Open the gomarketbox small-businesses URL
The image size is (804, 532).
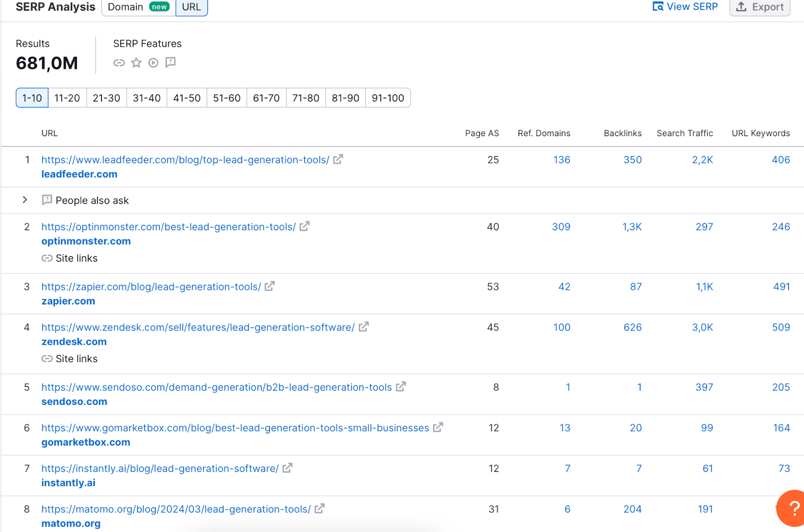point(235,428)
